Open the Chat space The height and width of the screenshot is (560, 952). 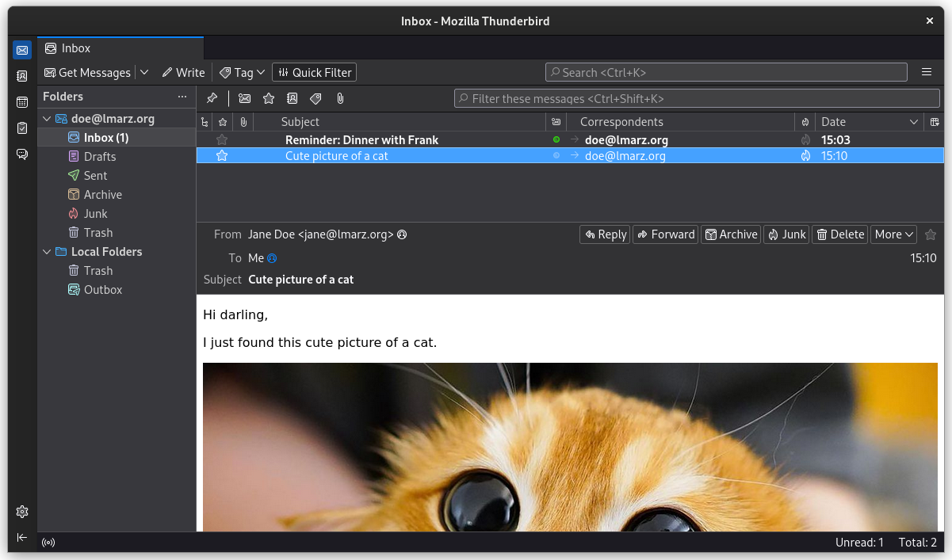point(22,154)
